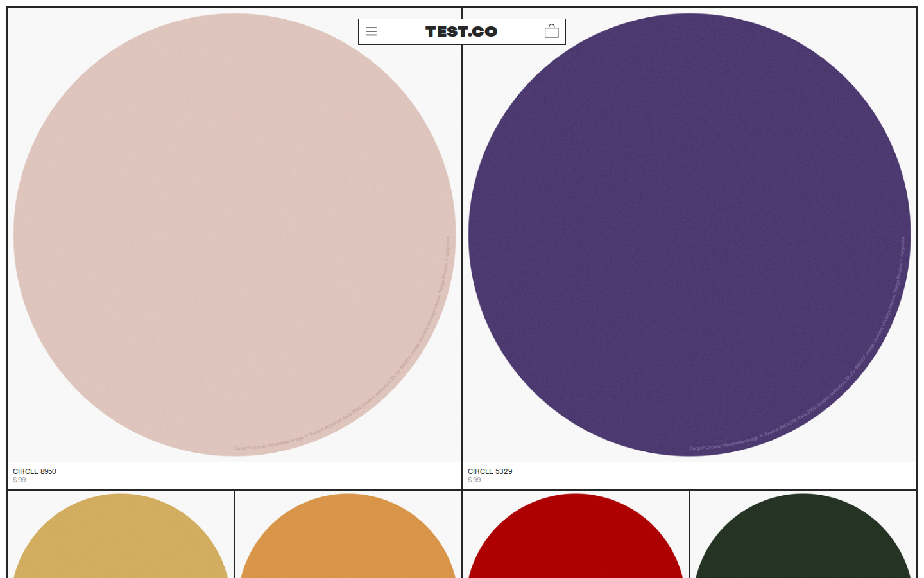Open the red circle product
The width and height of the screenshot is (924, 578).
coord(576,536)
